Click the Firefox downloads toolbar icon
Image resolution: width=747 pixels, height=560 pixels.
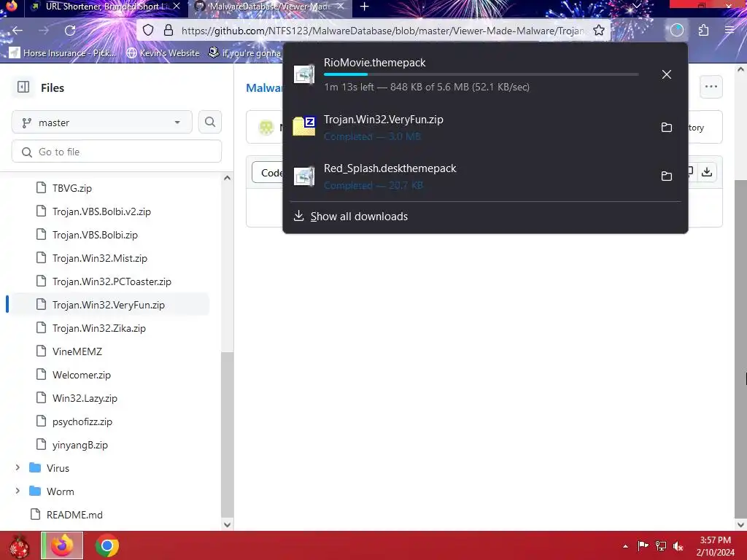676,31
